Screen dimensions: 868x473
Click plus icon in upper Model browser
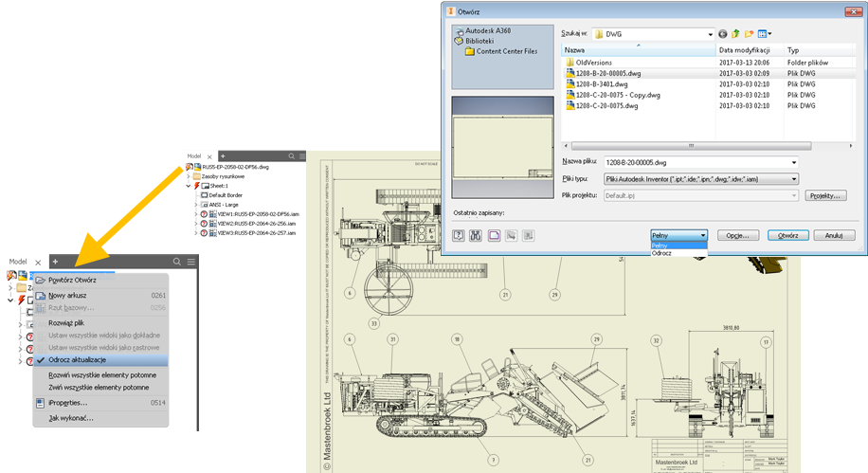223,156
